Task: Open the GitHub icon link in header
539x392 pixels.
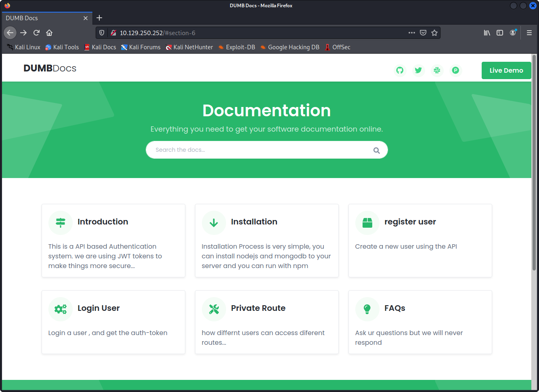Action: (400, 70)
